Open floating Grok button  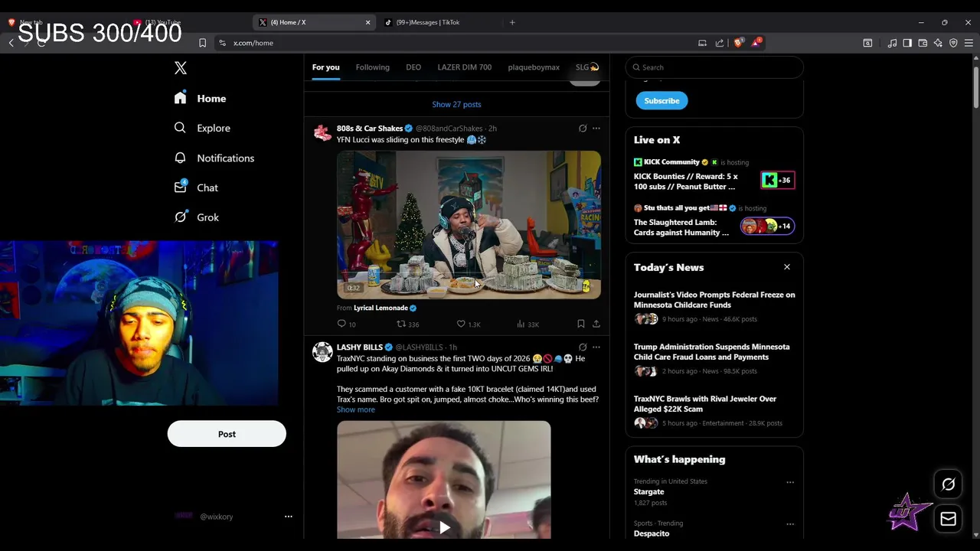[949, 484]
